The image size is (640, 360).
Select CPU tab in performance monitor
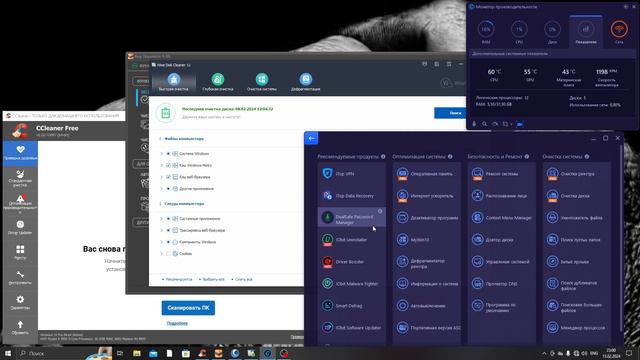[x=519, y=32]
